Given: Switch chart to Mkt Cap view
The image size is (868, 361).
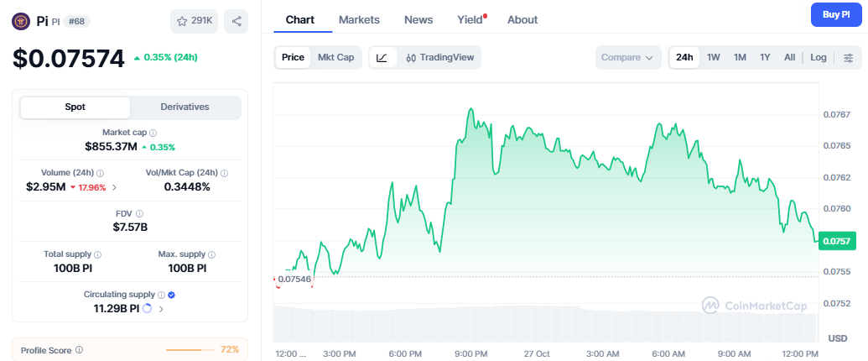Looking at the screenshot, I should 336,58.
